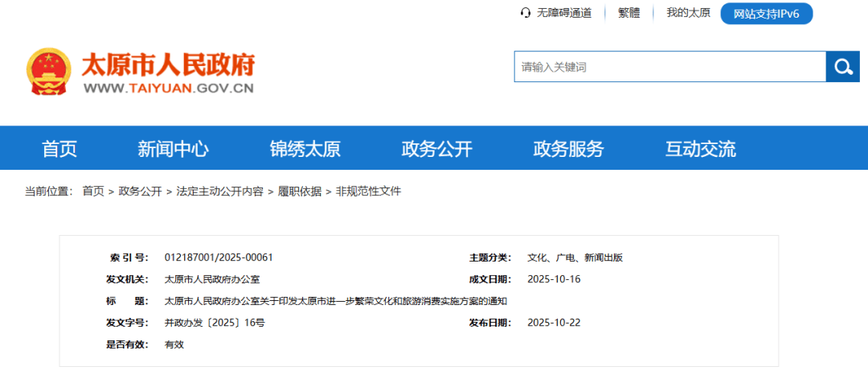This screenshot has height=375, width=868.
Task: Open 我的太原 account link
Action: (x=688, y=13)
